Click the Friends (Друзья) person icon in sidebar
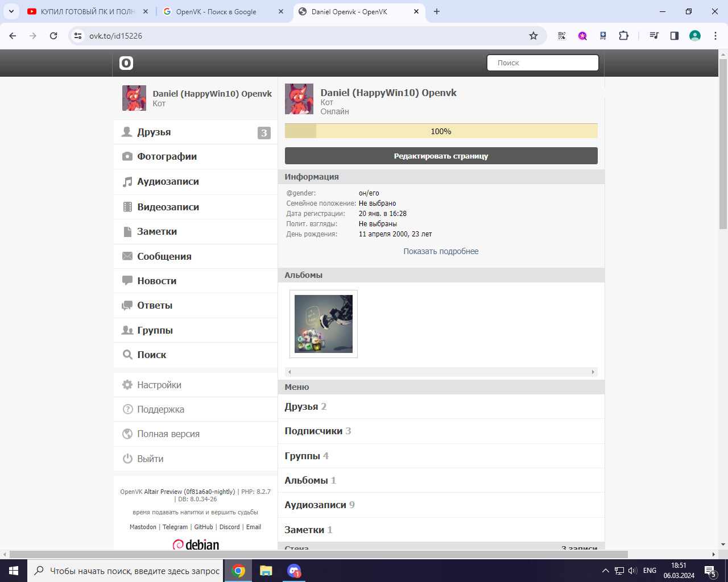The height and width of the screenshot is (582, 728). click(127, 132)
